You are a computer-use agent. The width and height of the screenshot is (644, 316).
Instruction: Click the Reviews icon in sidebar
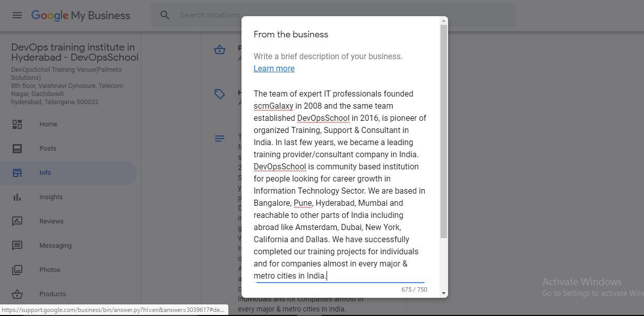click(x=17, y=221)
